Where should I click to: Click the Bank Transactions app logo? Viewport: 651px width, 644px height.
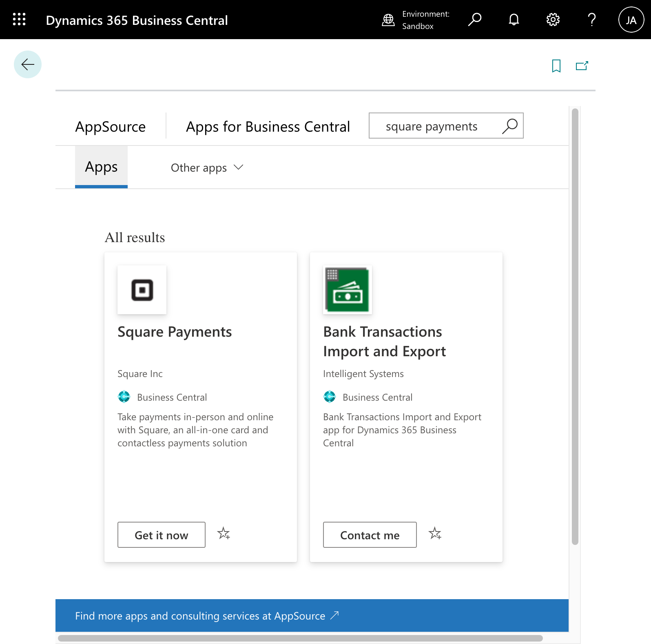348,290
